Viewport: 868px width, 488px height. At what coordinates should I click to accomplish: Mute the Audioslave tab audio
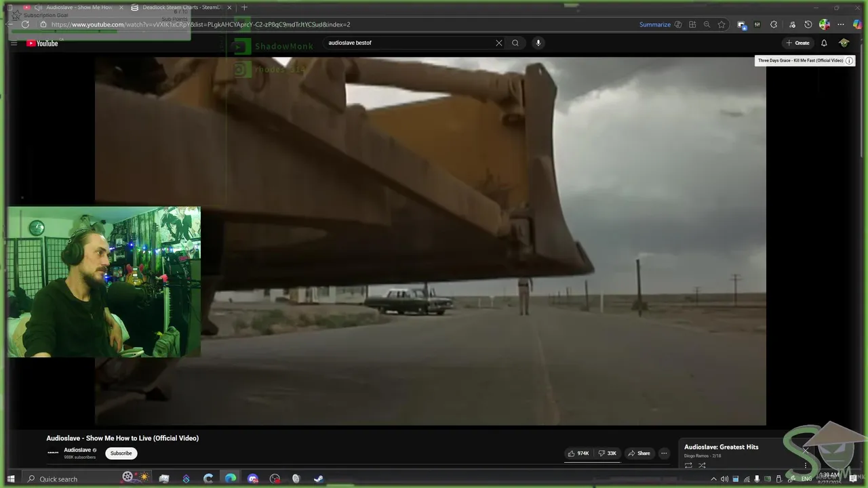pos(37,7)
